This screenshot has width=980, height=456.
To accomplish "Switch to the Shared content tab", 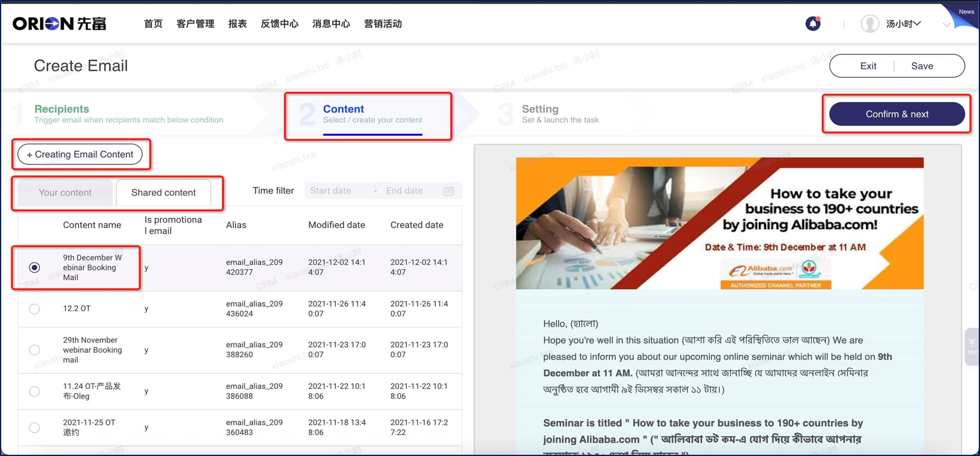I will [x=163, y=192].
